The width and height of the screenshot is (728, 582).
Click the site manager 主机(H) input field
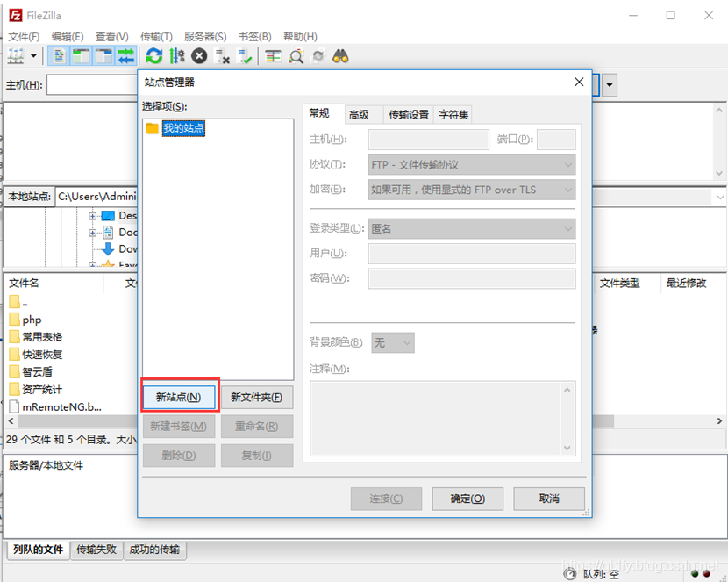429,140
